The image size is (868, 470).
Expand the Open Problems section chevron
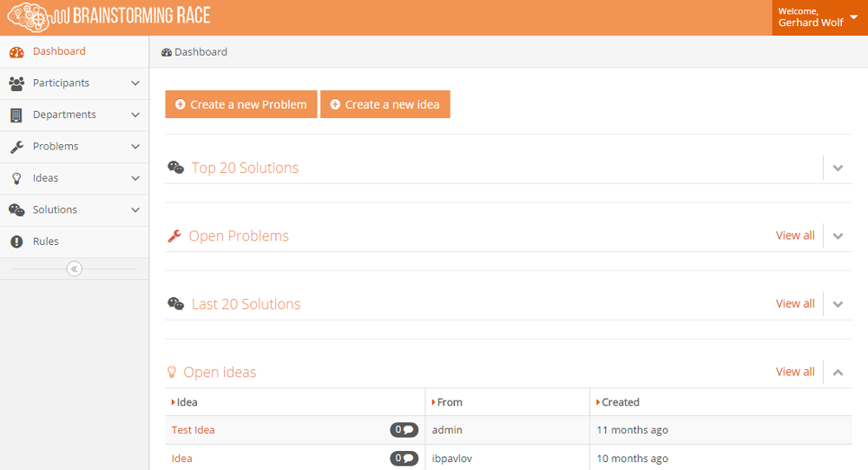(x=838, y=236)
